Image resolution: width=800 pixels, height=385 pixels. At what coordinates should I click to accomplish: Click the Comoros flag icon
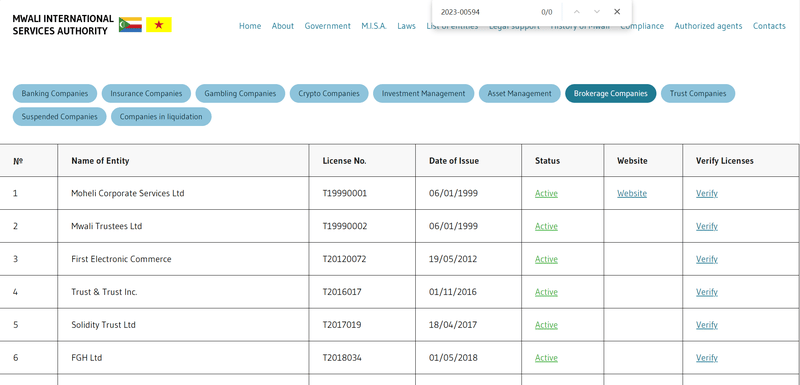(130, 24)
